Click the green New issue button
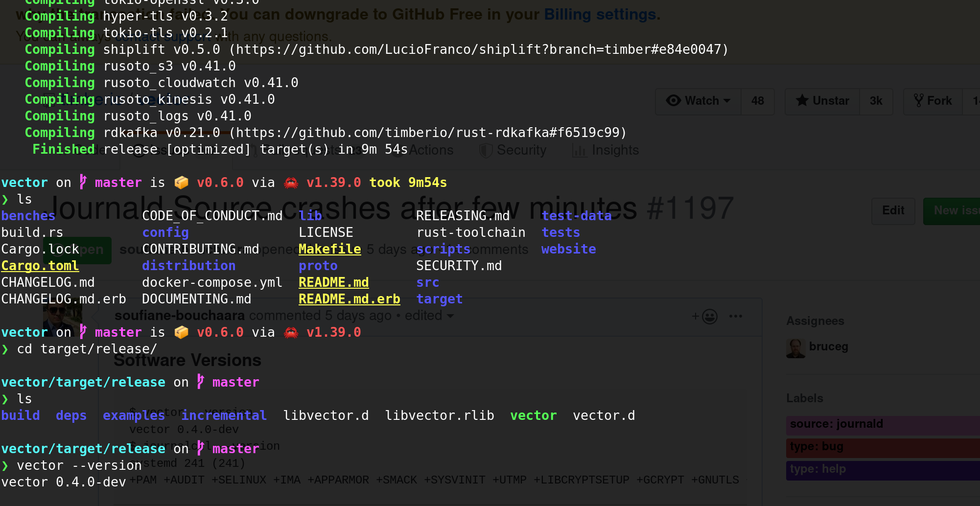The width and height of the screenshot is (980, 506). 952,211
